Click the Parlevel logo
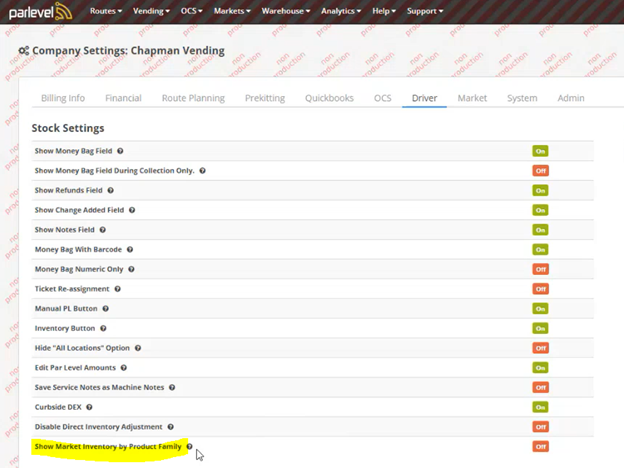The width and height of the screenshot is (624, 468). (x=40, y=11)
